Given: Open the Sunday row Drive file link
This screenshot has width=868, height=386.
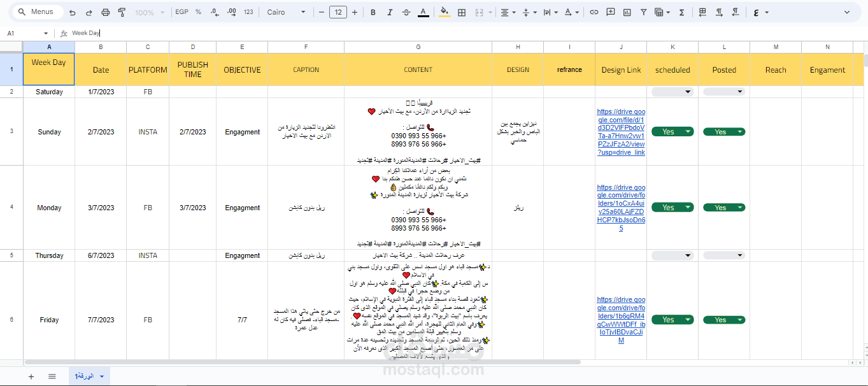Looking at the screenshot, I should [x=621, y=132].
